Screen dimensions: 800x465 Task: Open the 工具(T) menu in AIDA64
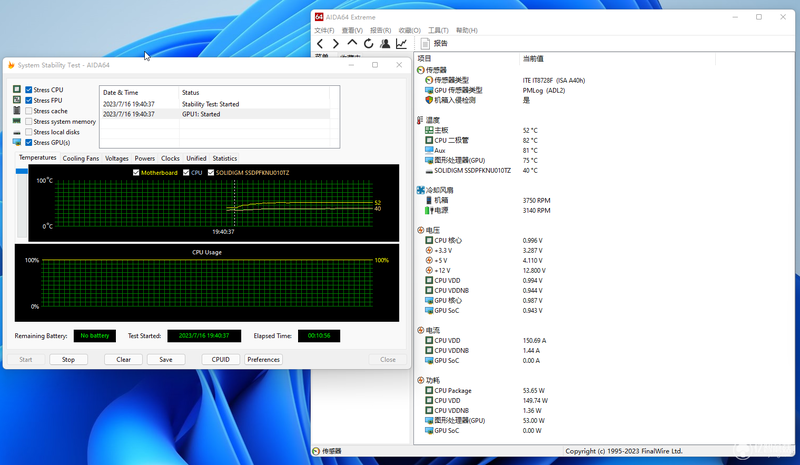coord(438,31)
